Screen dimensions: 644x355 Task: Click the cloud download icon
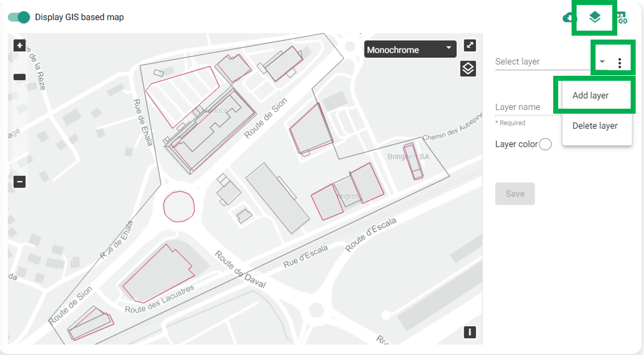coord(567,17)
